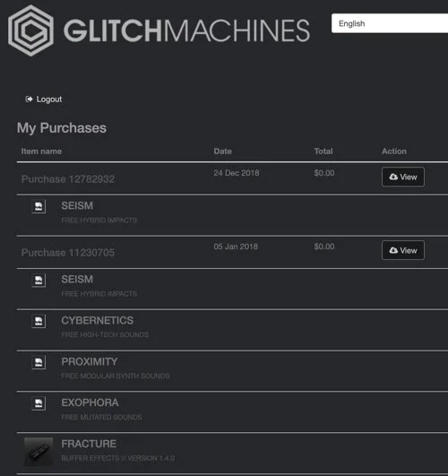Click the '05 Jan 2018' date
The width and height of the screenshot is (448, 476).
236,247
